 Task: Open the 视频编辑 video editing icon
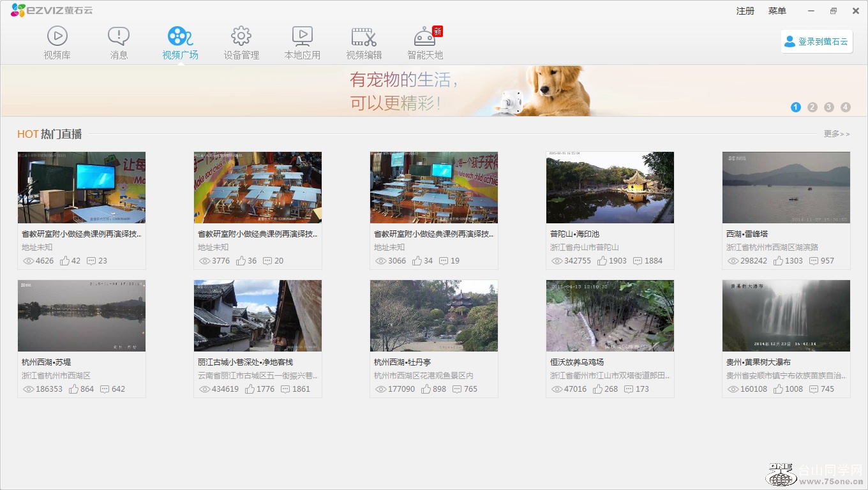(x=364, y=36)
